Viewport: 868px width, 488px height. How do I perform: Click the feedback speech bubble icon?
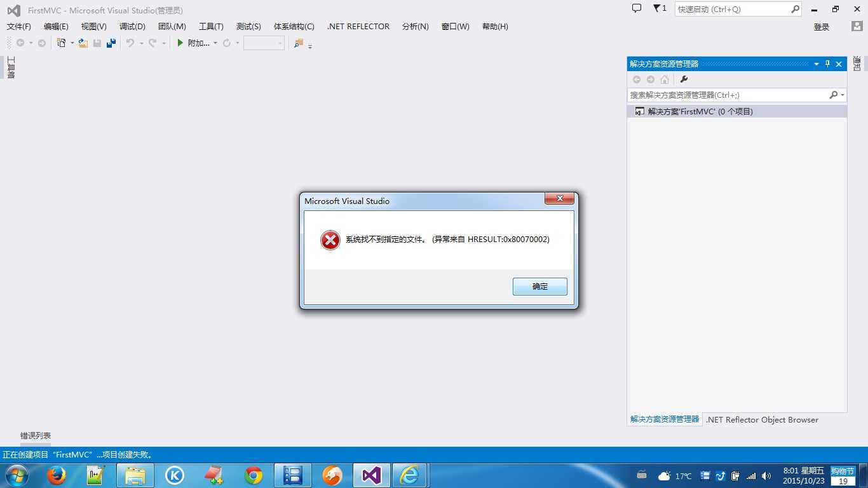637,8
